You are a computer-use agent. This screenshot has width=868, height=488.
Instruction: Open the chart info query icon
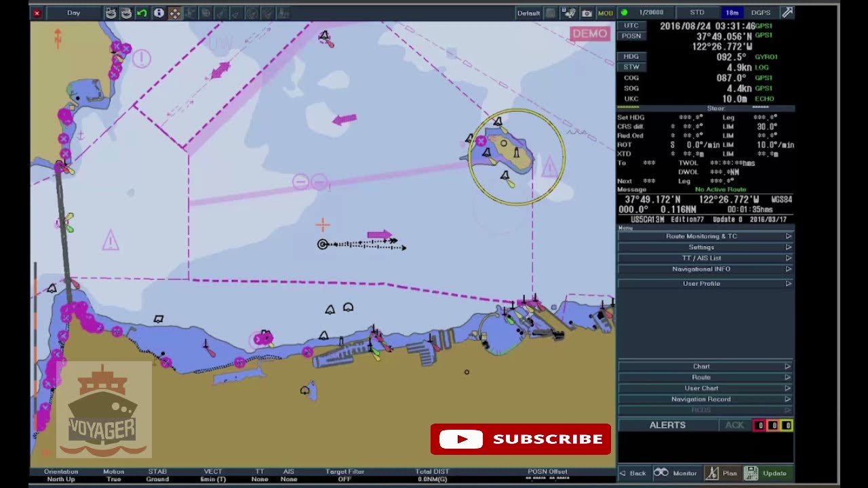pyautogui.click(x=159, y=13)
